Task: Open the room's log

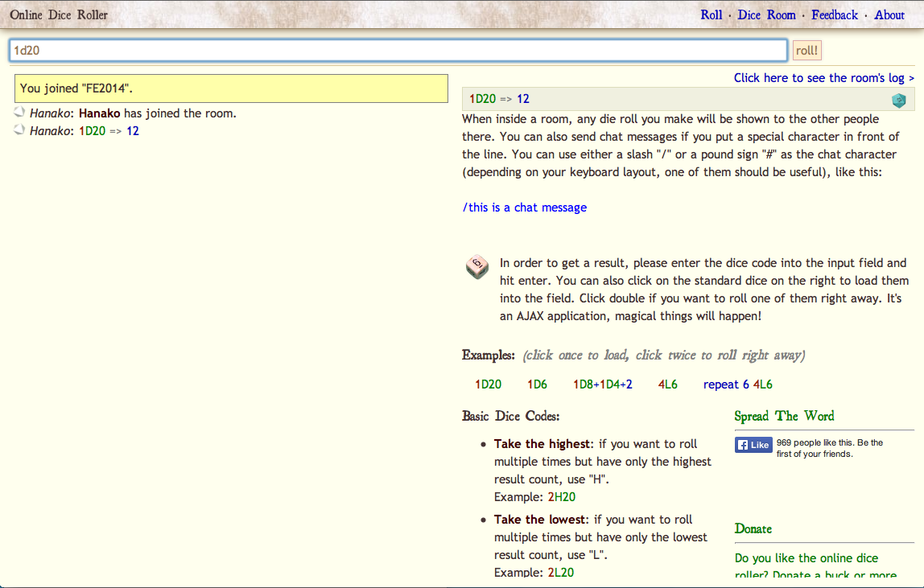Action: pyautogui.click(x=823, y=77)
